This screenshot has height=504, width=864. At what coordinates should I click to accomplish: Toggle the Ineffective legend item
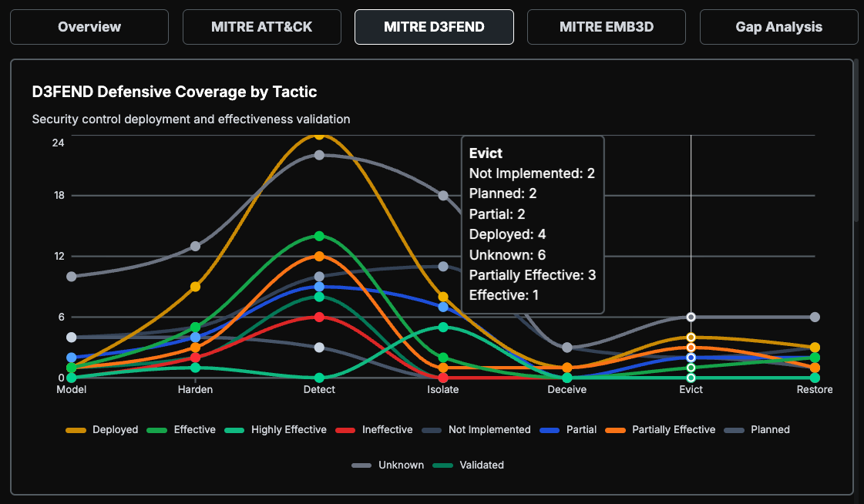point(374,430)
